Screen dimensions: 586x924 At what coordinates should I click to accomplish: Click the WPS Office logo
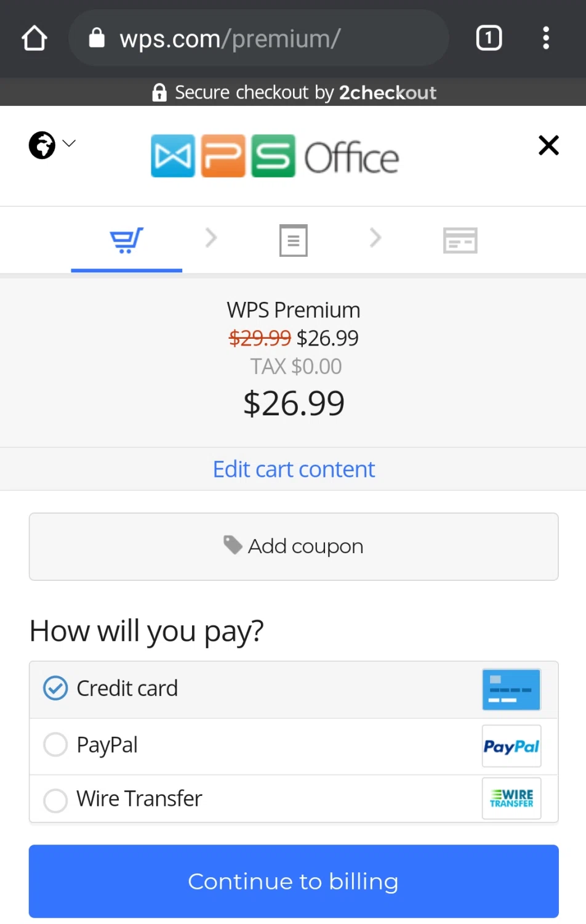pyautogui.click(x=275, y=156)
